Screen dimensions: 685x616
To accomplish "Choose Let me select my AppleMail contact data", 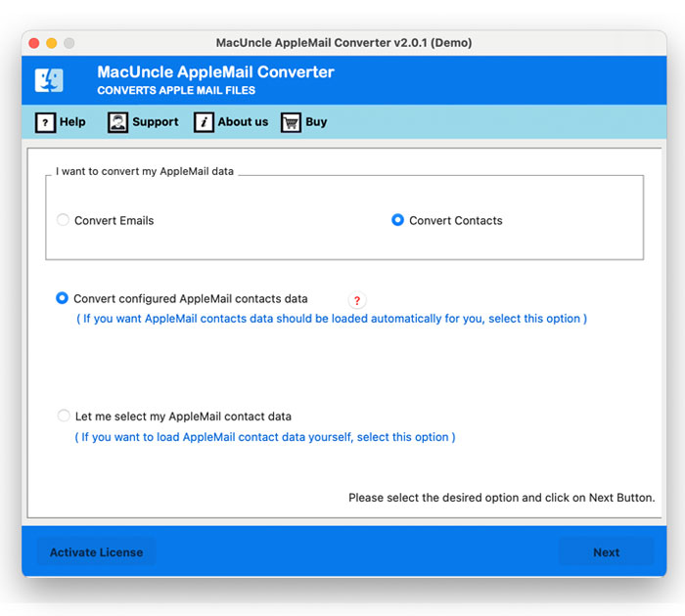I will (64, 416).
